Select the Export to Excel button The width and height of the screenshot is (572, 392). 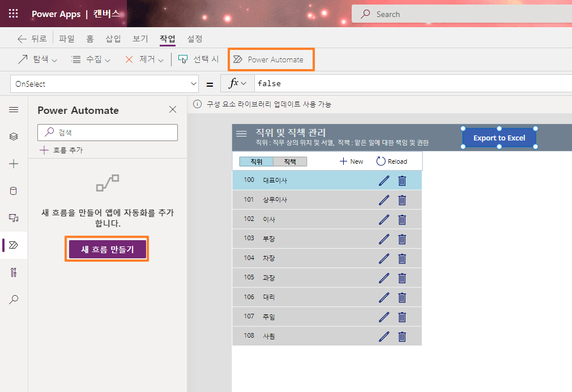(x=499, y=138)
